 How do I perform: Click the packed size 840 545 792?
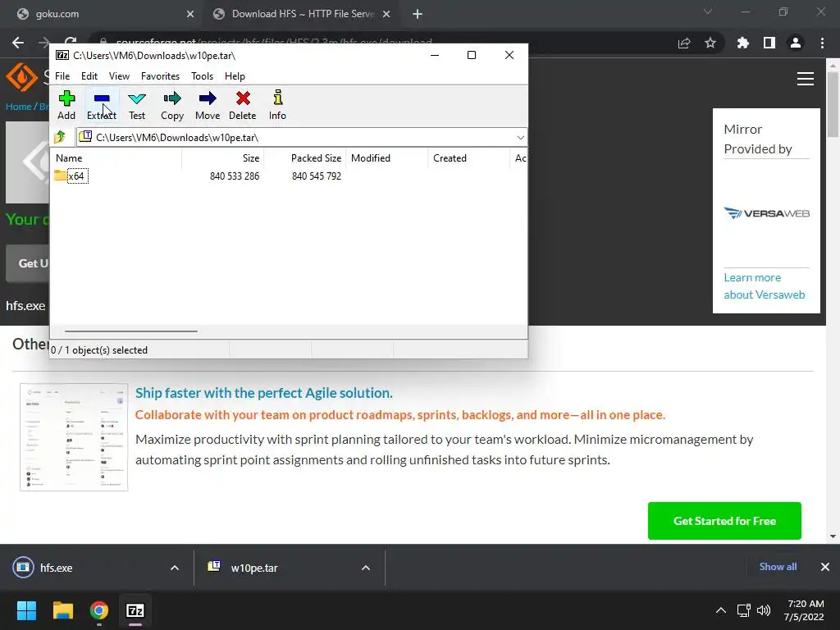(x=317, y=176)
